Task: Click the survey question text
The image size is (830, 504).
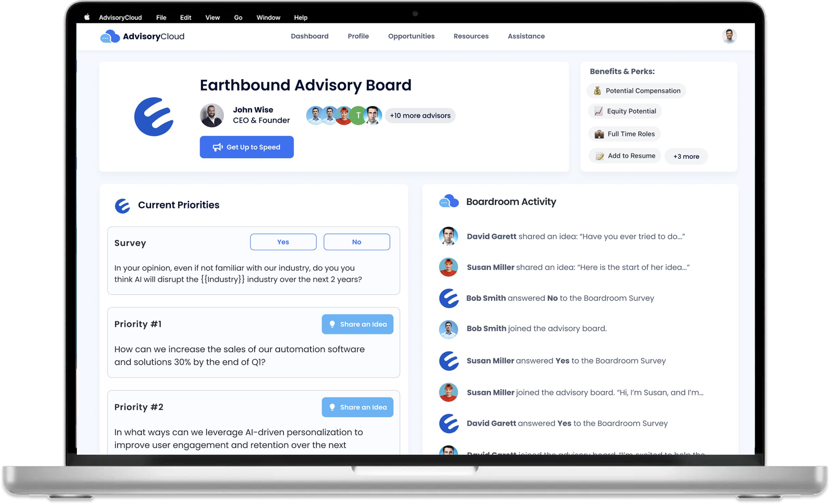Action: coord(238,273)
